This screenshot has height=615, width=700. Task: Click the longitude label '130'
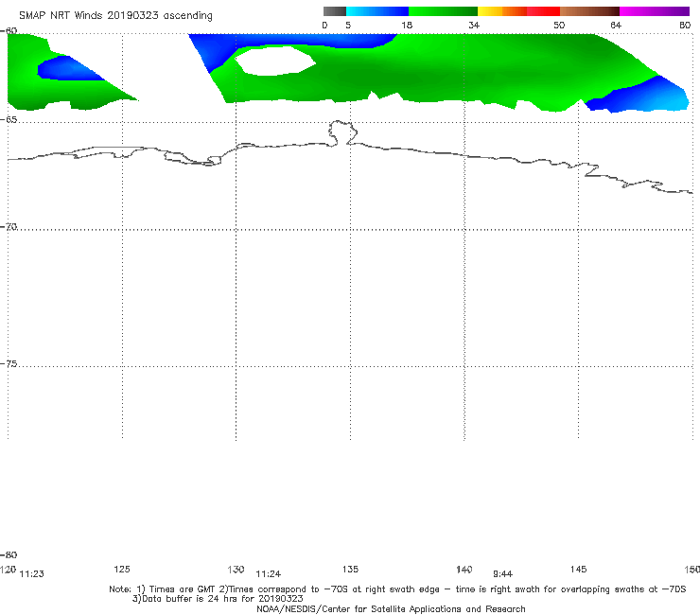tap(236, 569)
